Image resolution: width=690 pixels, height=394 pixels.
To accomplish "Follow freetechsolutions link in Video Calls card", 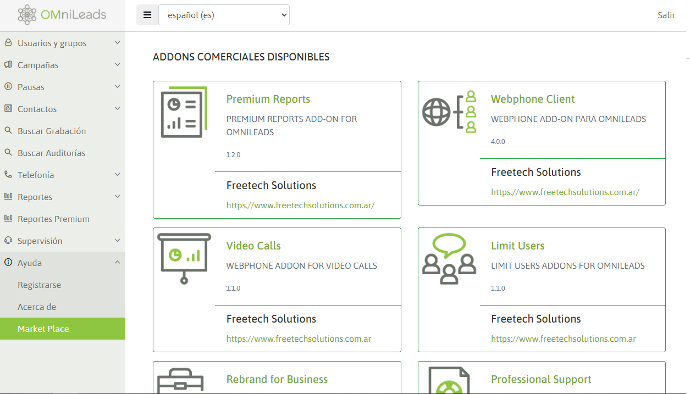I will [x=299, y=339].
